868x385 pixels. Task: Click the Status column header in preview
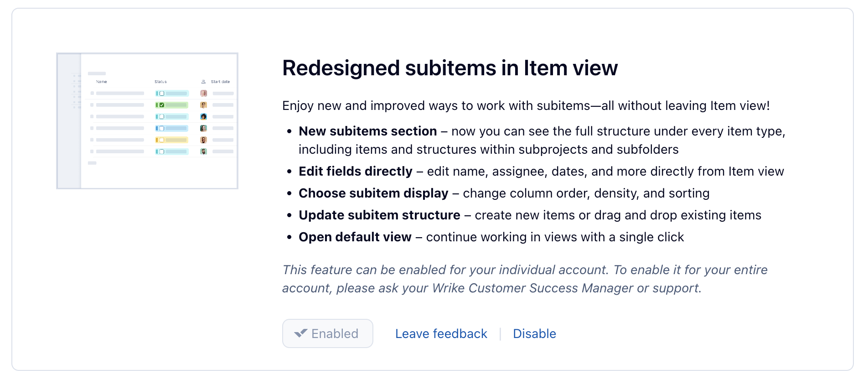point(160,82)
